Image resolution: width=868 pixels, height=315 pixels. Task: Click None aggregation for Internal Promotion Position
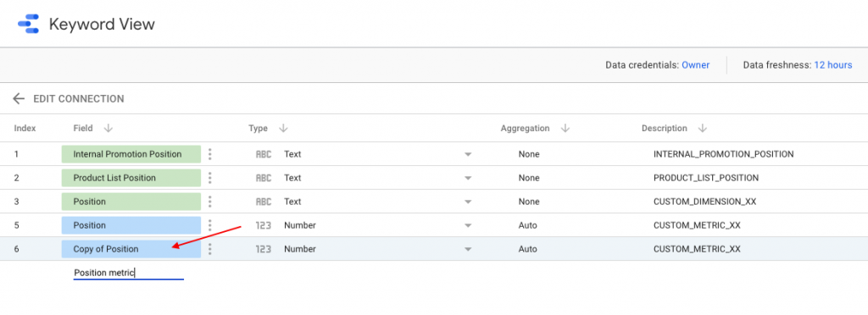[x=529, y=154]
